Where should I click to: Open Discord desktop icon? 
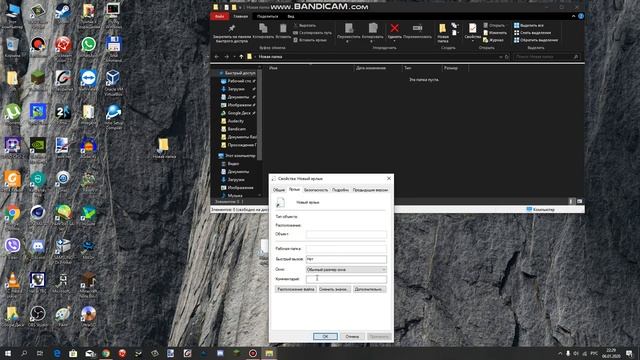tap(38, 248)
